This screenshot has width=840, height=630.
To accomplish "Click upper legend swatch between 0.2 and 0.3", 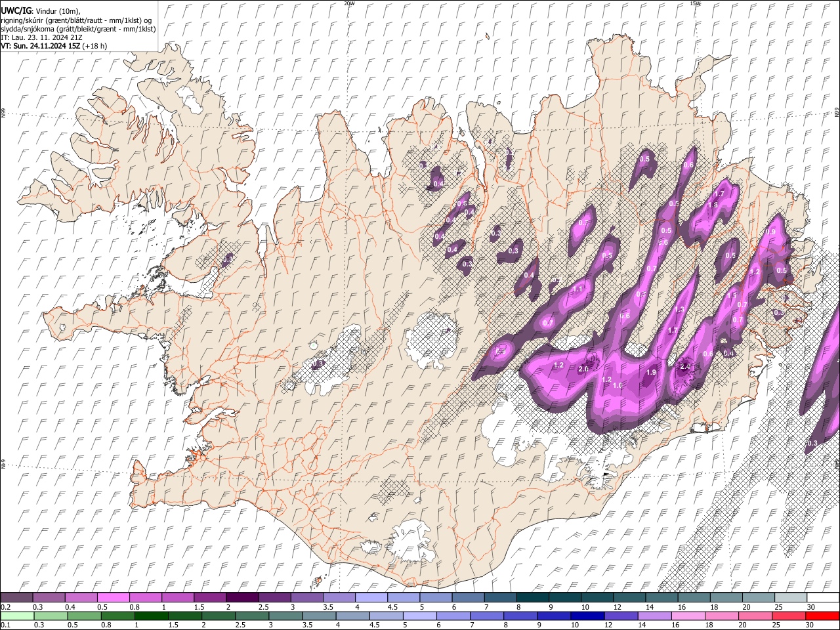I will tap(16, 598).
